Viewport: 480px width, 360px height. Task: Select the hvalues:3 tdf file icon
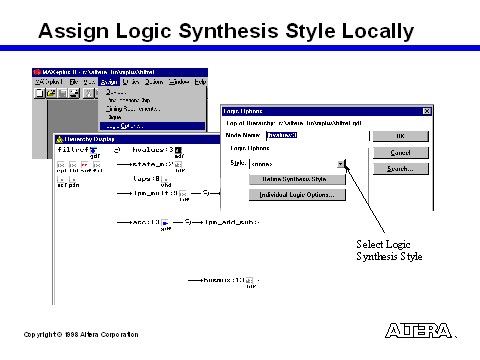(178, 150)
